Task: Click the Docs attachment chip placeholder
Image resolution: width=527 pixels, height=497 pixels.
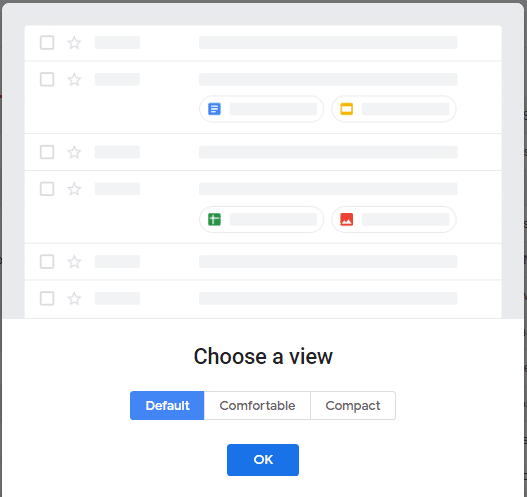Action: coord(261,109)
